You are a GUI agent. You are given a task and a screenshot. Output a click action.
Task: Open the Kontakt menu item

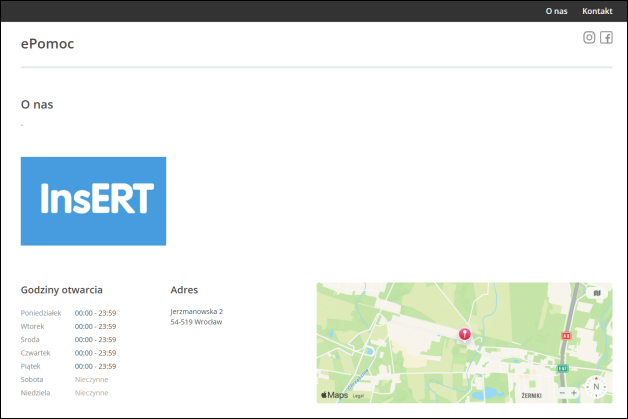pyautogui.click(x=597, y=11)
